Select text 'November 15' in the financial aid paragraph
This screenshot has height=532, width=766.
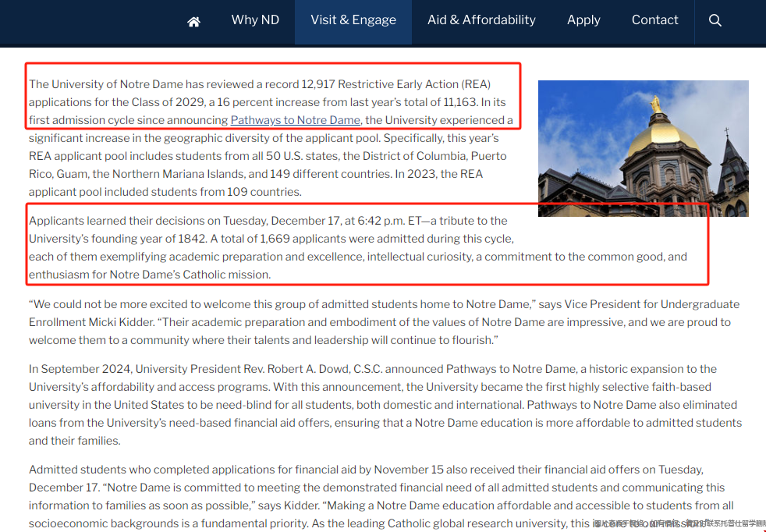pyautogui.click(x=409, y=470)
